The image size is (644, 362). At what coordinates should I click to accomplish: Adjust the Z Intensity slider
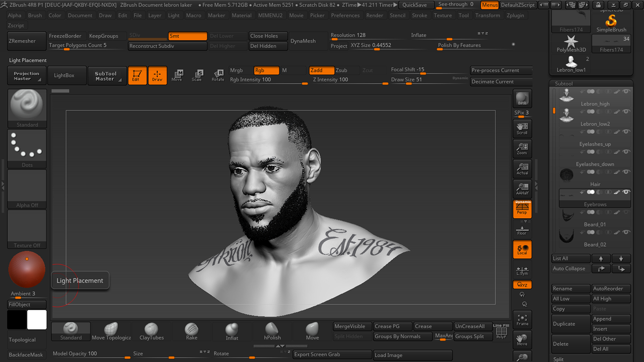tap(350, 80)
